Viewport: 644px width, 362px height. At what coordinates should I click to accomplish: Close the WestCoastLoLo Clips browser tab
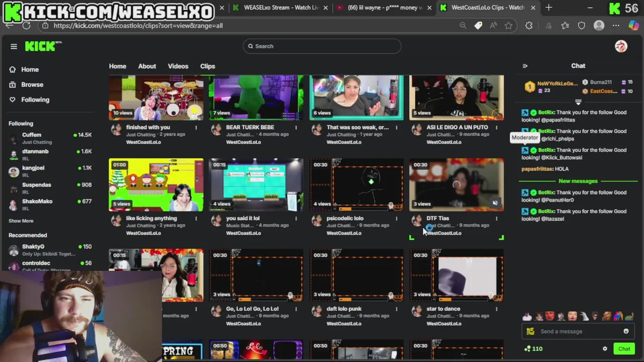(x=533, y=8)
